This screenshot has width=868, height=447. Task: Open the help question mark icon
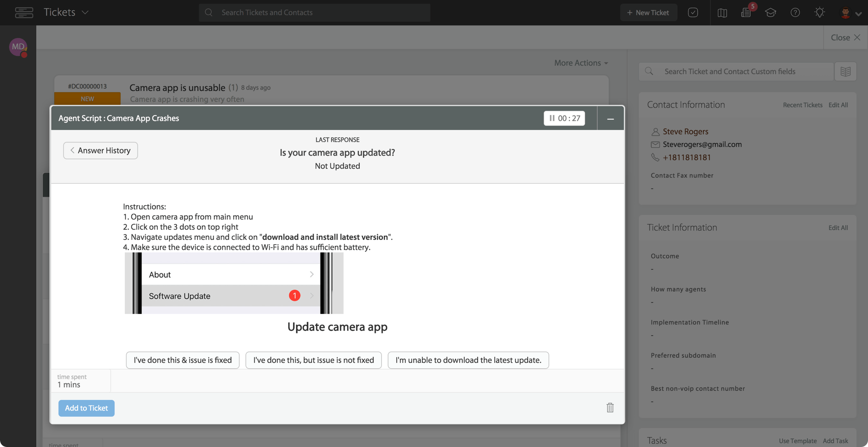tap(795, 13)
